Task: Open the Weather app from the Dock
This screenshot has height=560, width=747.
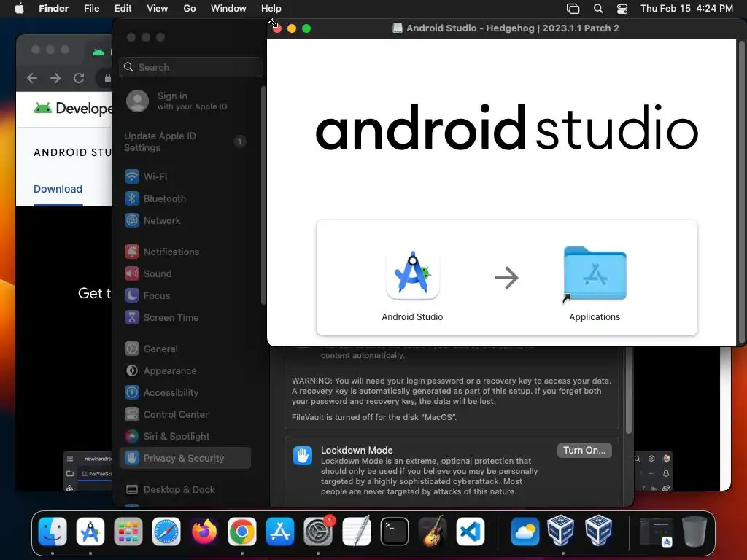Action: click(525, 532)
